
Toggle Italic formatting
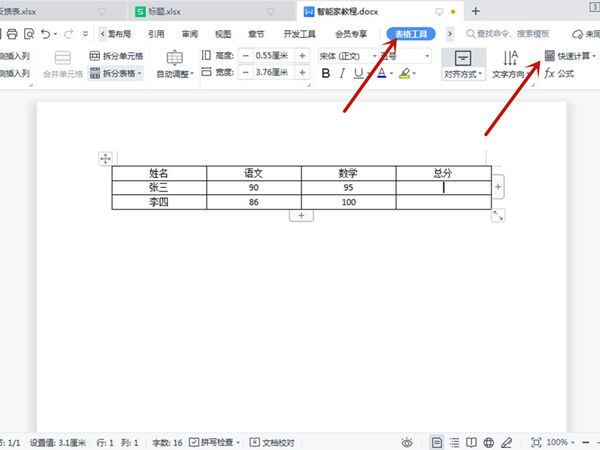[342, 73]
